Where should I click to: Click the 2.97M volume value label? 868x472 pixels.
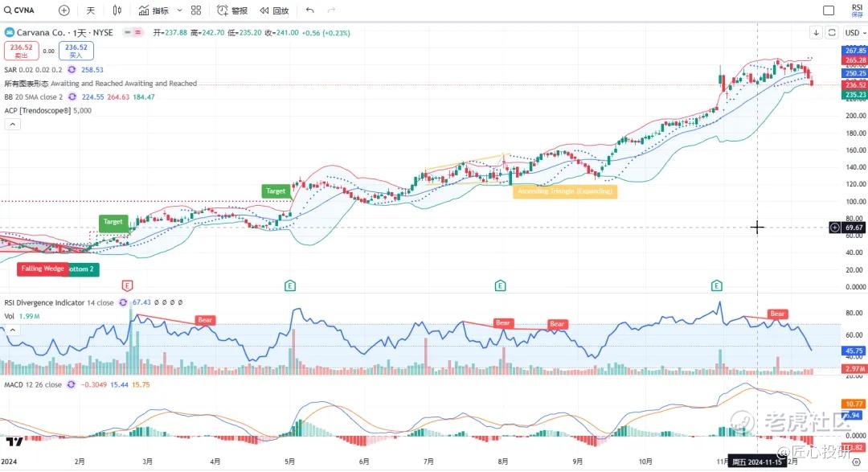pos(854,368)
